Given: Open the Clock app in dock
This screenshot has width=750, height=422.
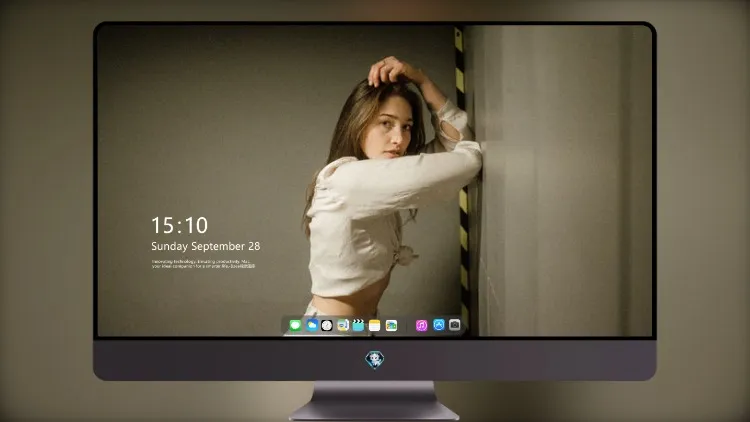Looking at the screenshot, I should tap(327, 325).
